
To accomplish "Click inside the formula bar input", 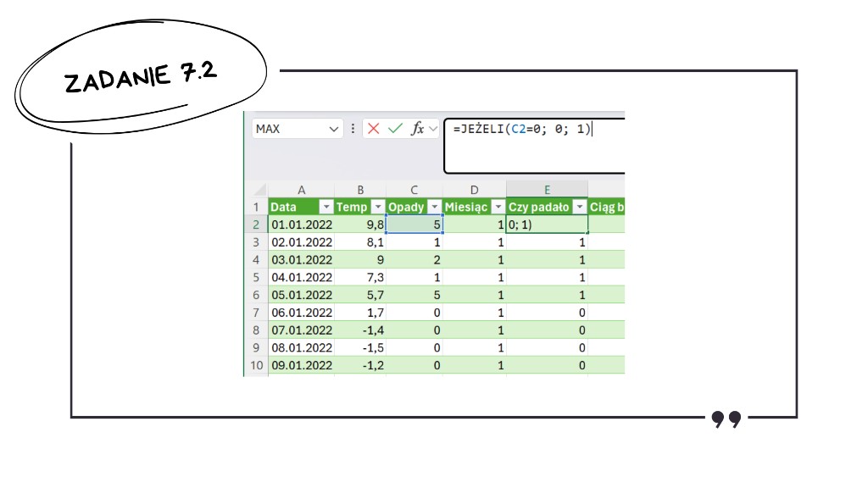I will tap(534, 146).
